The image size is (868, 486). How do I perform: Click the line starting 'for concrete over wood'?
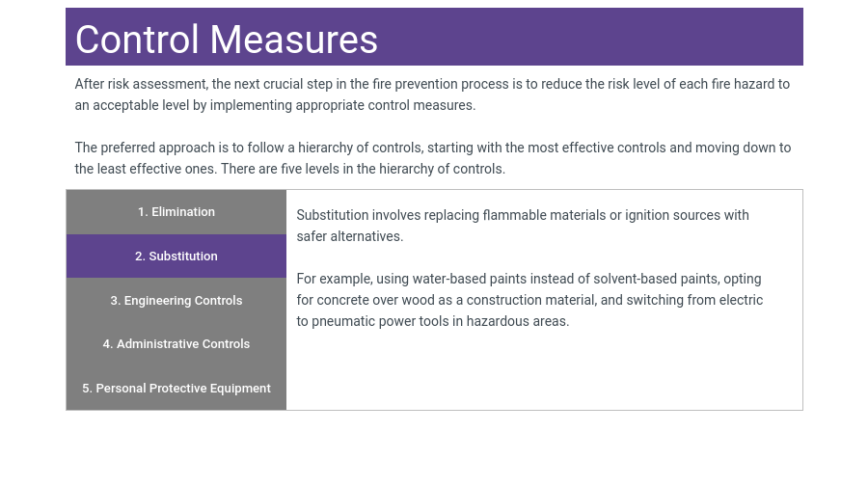[x=529, y=300]
